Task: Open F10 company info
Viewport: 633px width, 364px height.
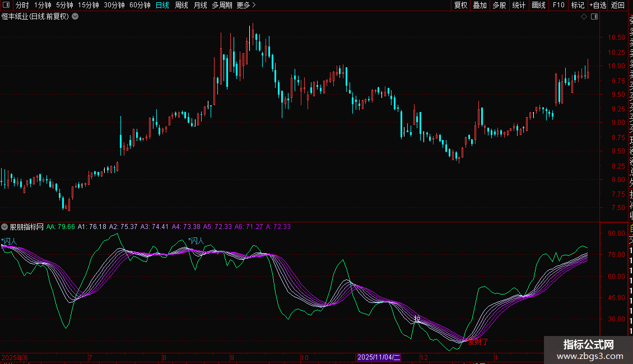Action: 558,5
